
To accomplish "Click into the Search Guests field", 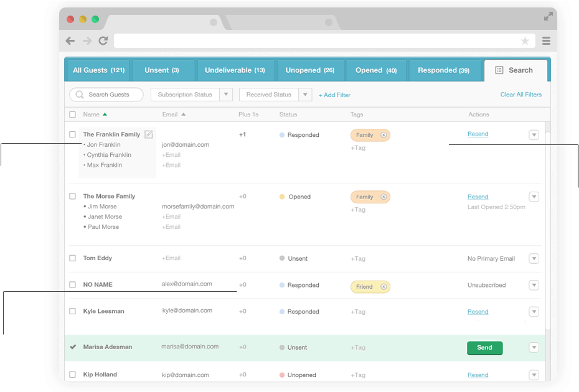I will point(109,95).
